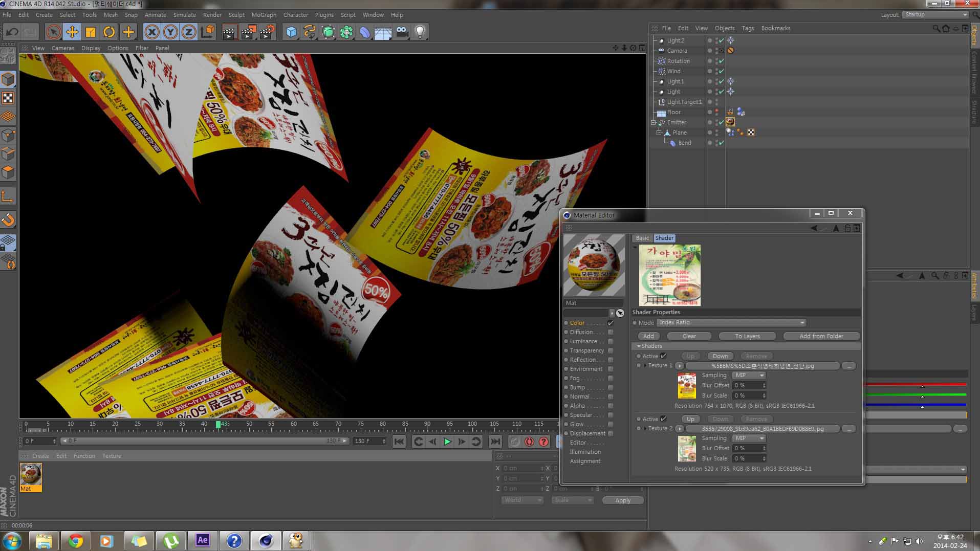Enable the Transparency channel checkbox

coord(611,350)
